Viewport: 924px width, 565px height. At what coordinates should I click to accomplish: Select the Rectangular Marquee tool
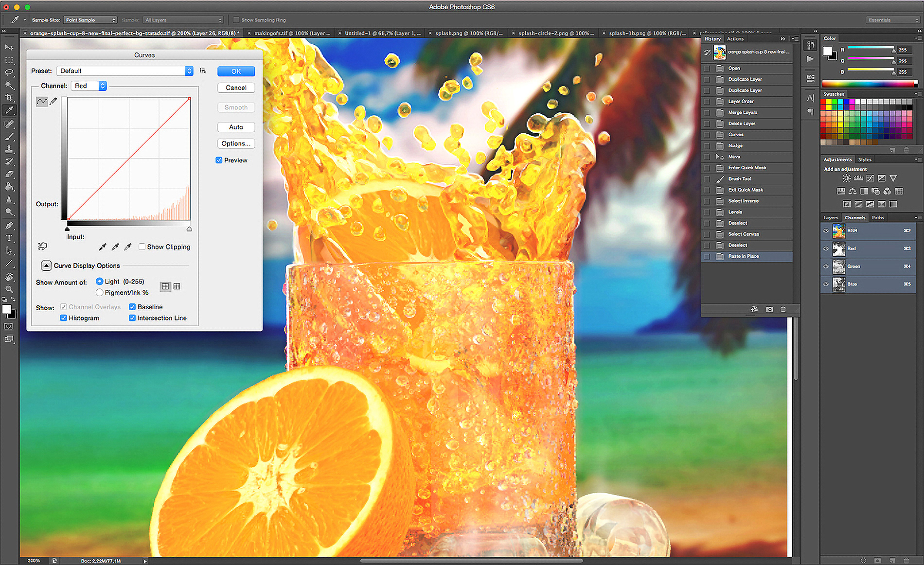pyautogui.click(x=9, y=60)
